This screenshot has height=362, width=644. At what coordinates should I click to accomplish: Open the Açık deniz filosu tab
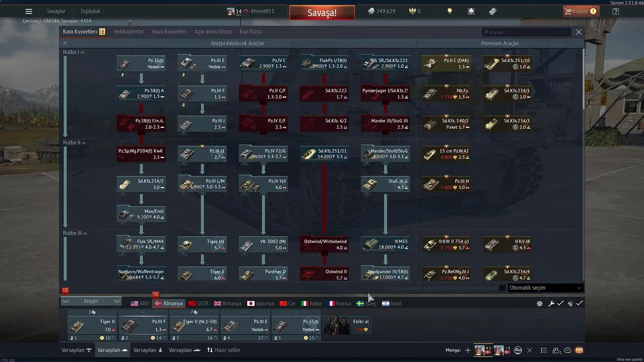coord(213,32)
